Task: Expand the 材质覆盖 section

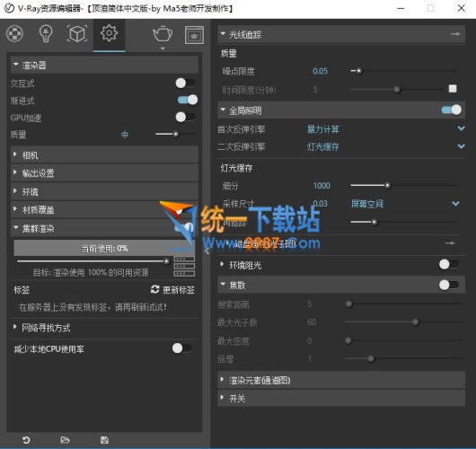Action: 104,209
